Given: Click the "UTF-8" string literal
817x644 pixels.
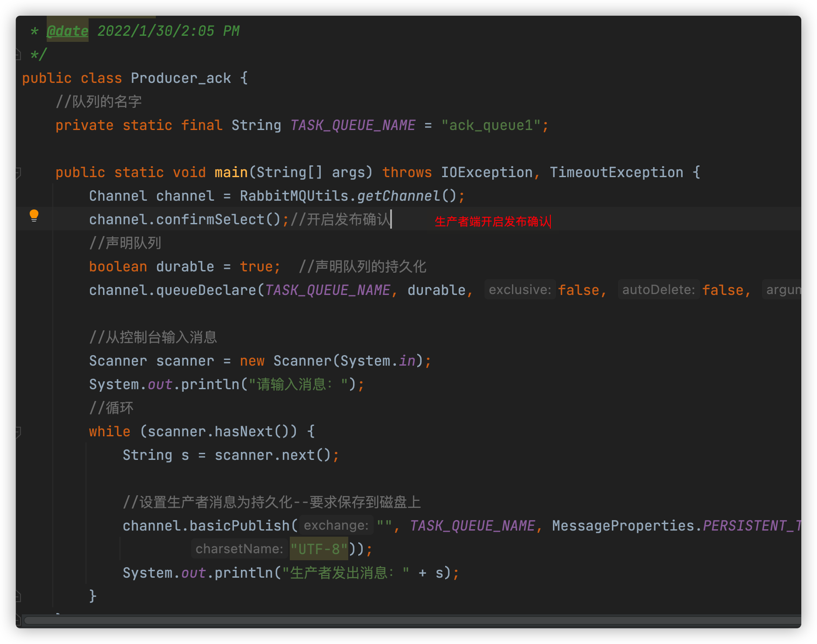Looking at the screenshot, I should coord(319,549).
